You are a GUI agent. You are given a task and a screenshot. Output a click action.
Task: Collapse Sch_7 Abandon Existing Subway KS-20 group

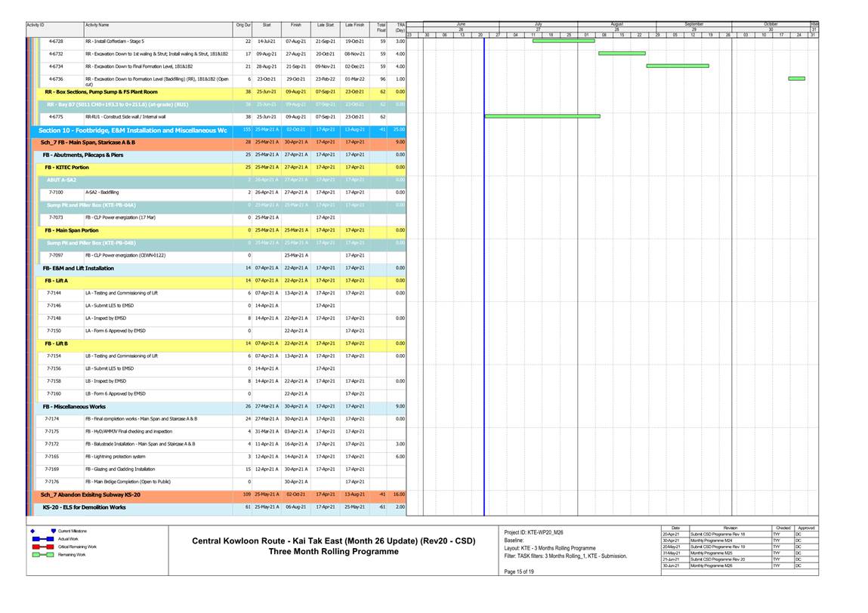click(x=91, y=494)
